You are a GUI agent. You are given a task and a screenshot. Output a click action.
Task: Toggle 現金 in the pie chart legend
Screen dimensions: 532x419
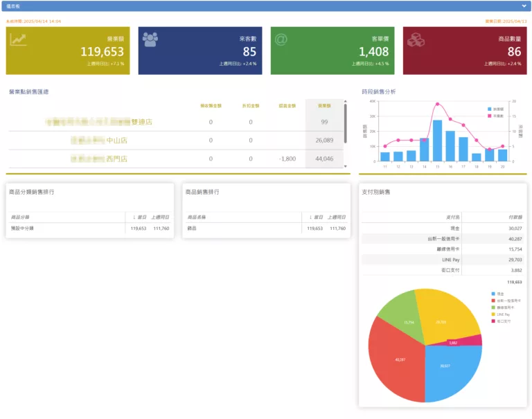[493, 294]
